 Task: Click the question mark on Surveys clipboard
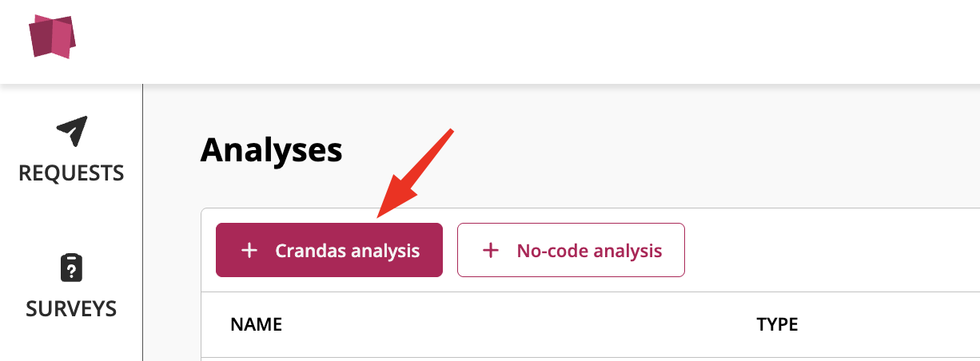coord(71,271)
